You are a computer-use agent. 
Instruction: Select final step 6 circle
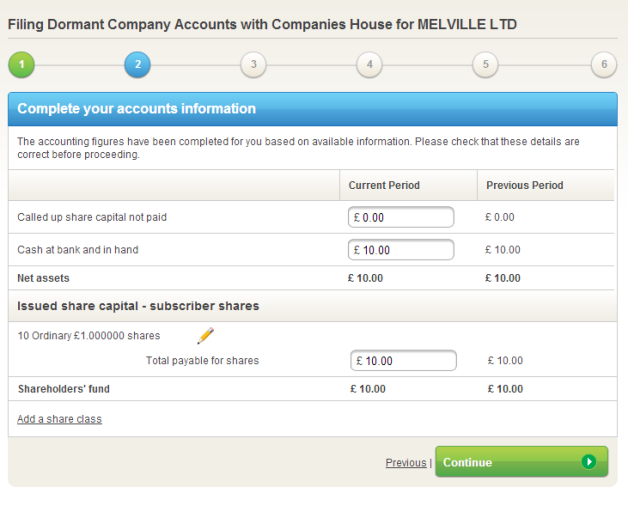pyautogui.click(x=603, y=65)
